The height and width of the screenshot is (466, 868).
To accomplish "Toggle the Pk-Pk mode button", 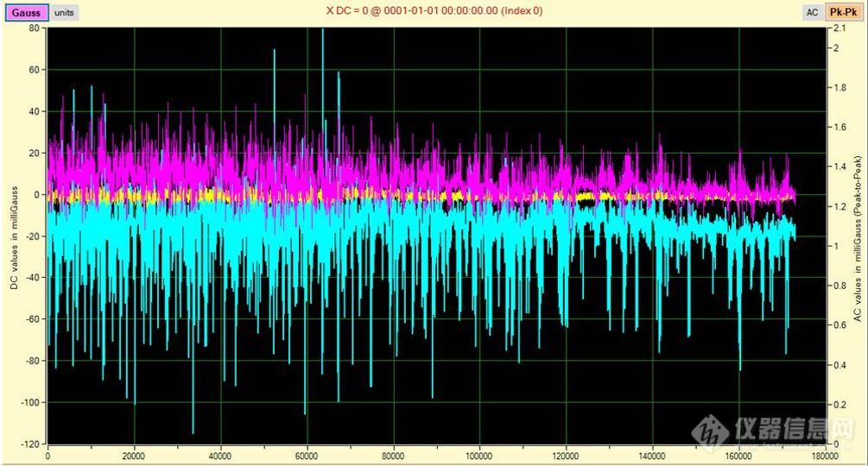I will [844, 12].
